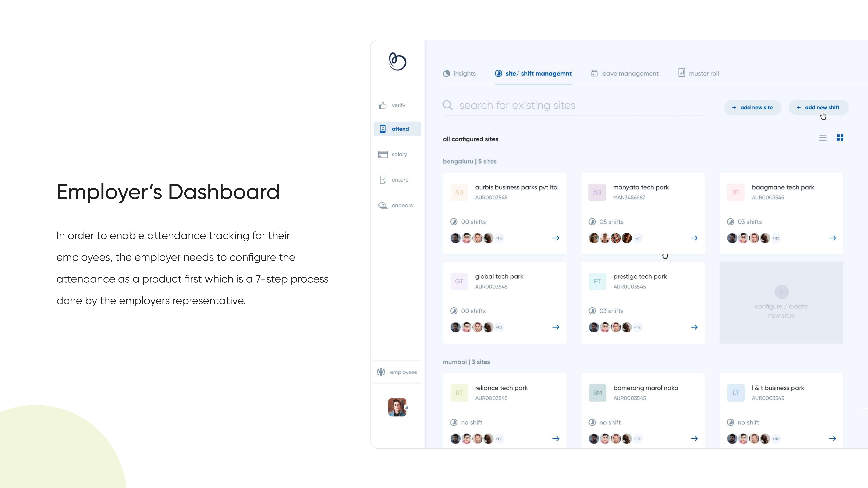Click the BT badge of baagmane tech park
The width and height of the screenshot is (868, 488).
[x=736, y=192]
